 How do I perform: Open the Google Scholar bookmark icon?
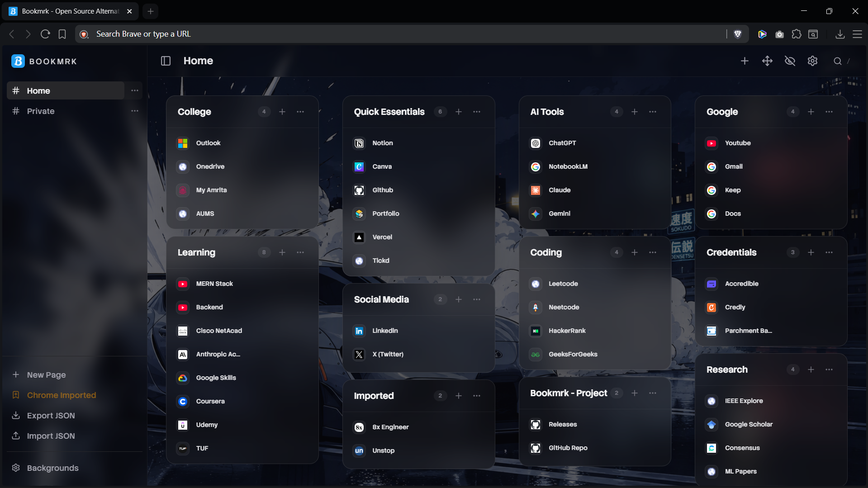pos(711,425)
